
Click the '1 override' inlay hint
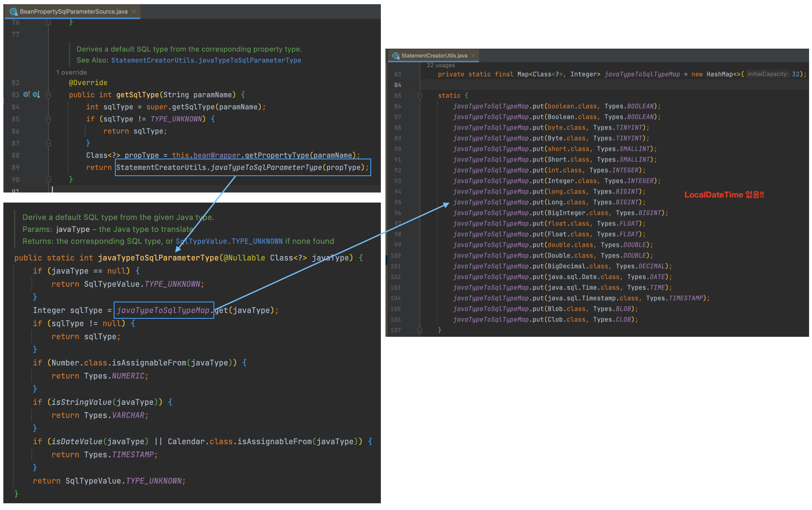tap(71, 72)
